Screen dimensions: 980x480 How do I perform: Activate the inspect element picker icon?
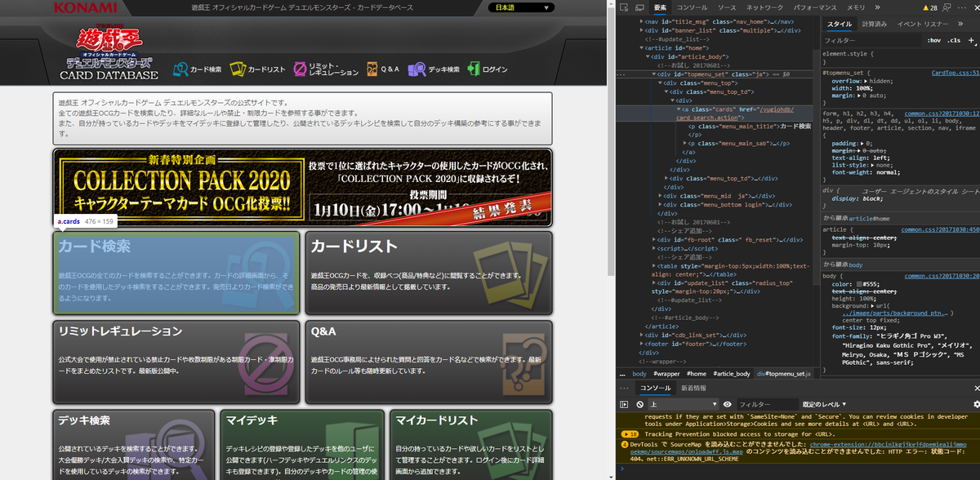tap(626, 7)
